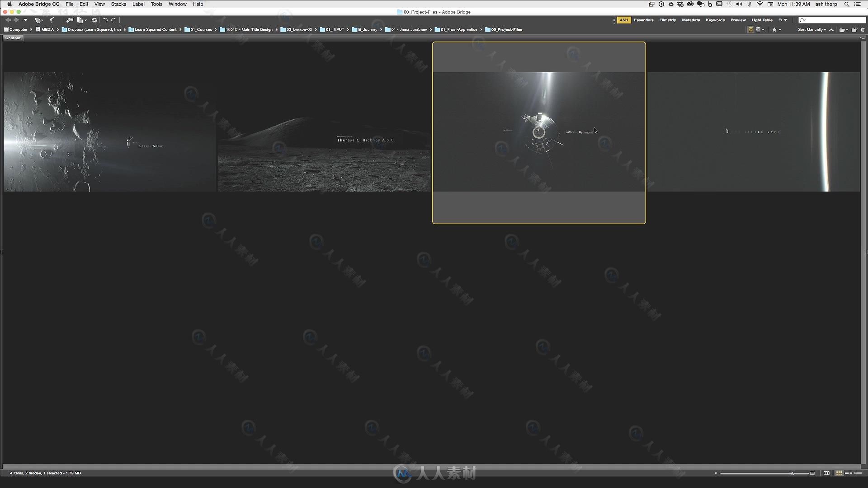Click the larger thumbnail size icon
Screen dimensions: 868x488
pos(812,473)
